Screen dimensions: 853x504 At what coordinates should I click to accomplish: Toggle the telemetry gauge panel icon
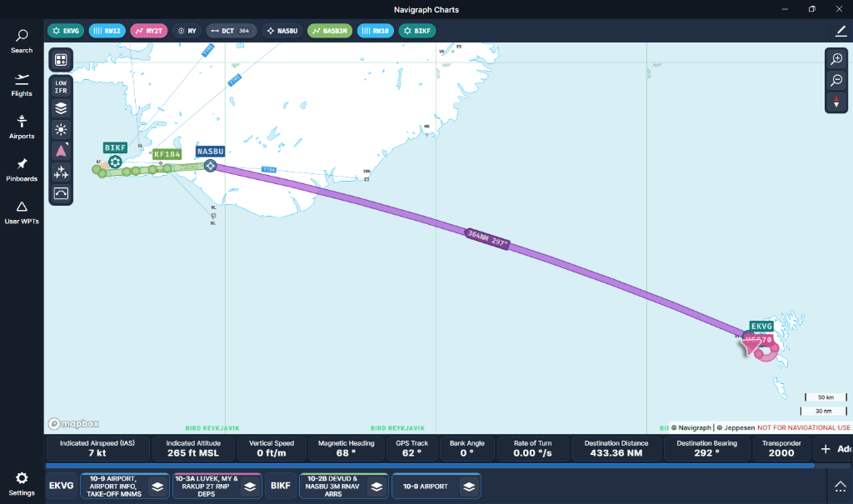tap(61, 193)
